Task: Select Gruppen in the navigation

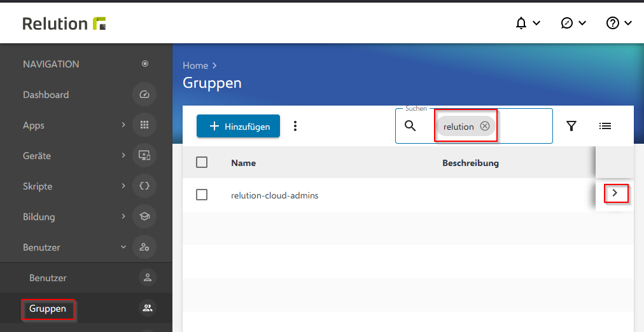Action: [x=48, y=308]
